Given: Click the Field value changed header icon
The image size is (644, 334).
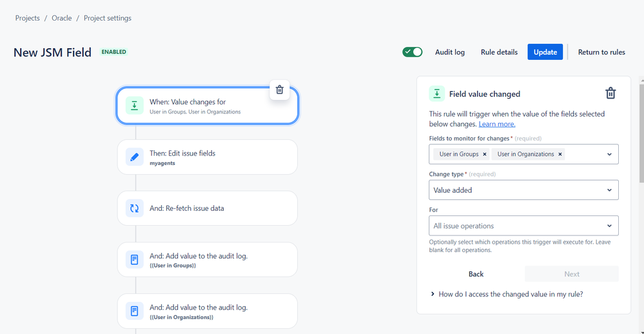Looking at the screenshot, I should (x=436, y=93).
